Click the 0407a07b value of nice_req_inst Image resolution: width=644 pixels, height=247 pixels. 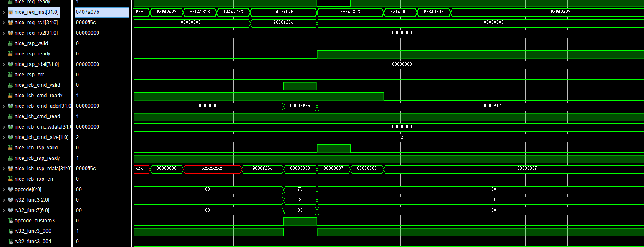pos(88,12)
